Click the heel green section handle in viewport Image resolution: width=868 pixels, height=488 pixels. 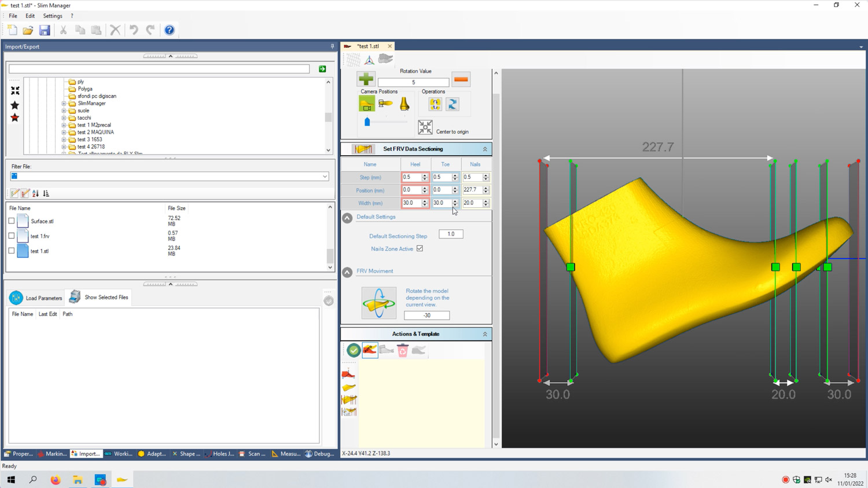pos(571,267)
